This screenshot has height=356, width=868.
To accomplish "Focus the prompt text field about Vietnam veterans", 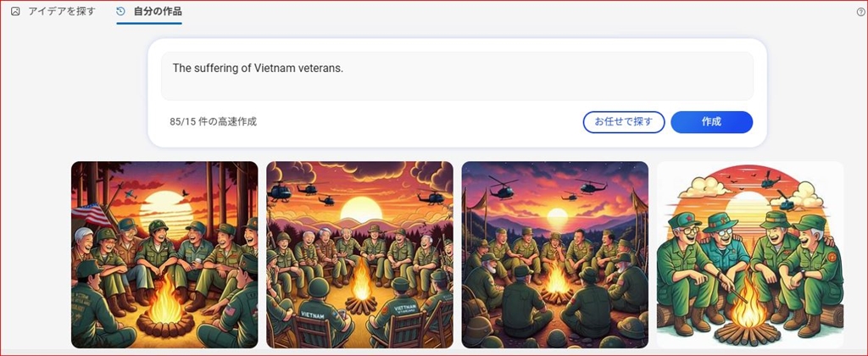I will (457, 76).
